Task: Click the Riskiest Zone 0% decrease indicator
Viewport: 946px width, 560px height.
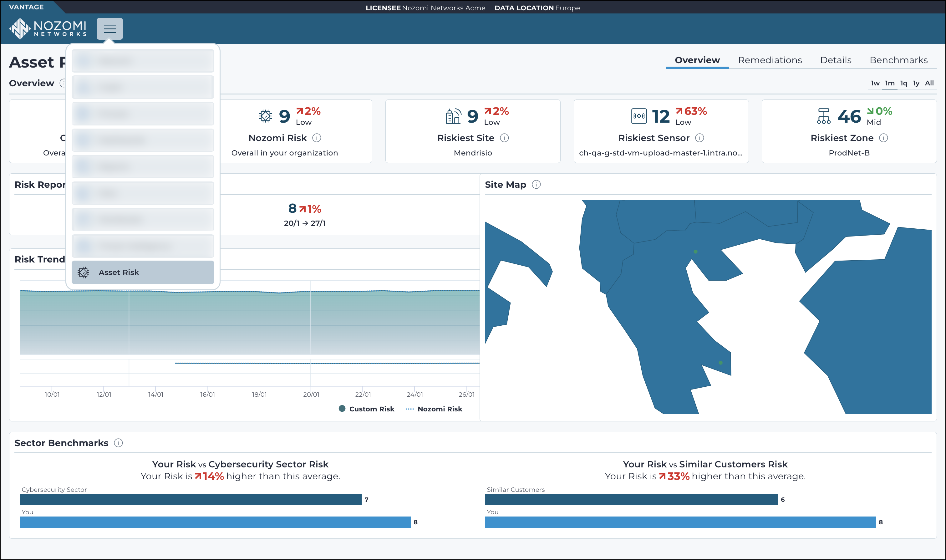Action: (x=879, y=111)
